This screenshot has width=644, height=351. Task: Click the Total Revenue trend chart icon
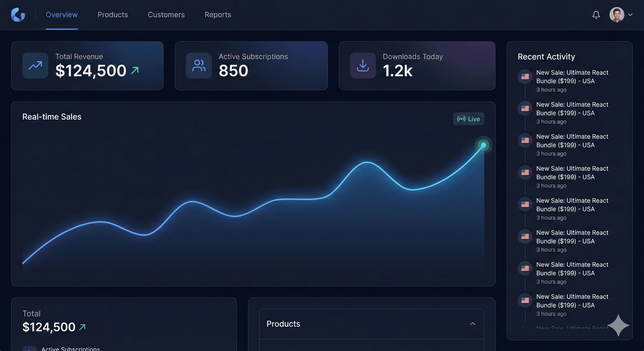pos(35,66)
